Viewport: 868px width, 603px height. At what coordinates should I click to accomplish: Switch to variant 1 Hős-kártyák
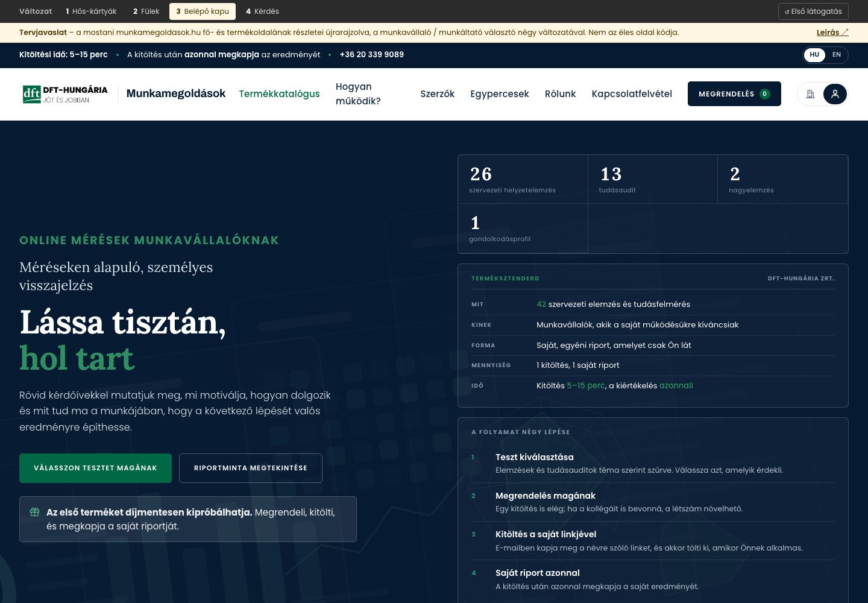tap(91, 11)
